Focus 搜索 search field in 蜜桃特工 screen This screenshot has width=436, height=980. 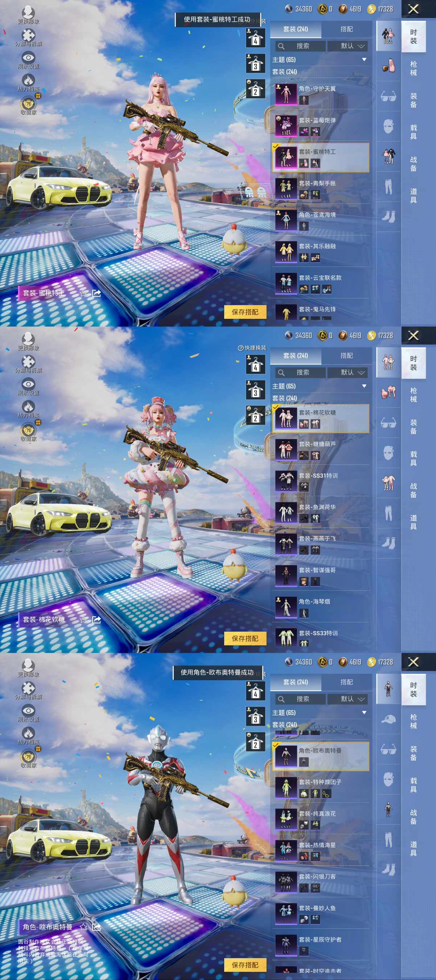pos(301,46)
